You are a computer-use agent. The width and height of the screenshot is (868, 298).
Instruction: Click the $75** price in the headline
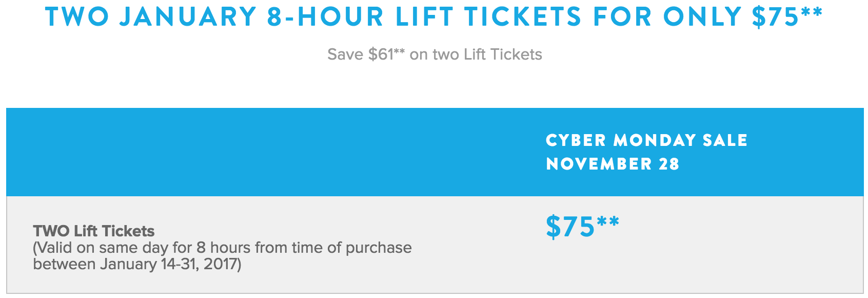(x=787, y=16)
